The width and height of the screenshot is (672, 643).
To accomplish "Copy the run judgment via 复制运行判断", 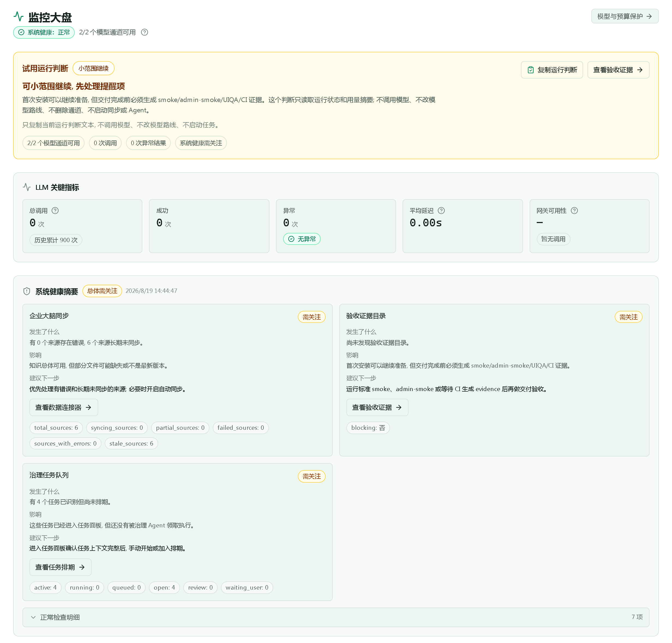I will tap(552, 70).
